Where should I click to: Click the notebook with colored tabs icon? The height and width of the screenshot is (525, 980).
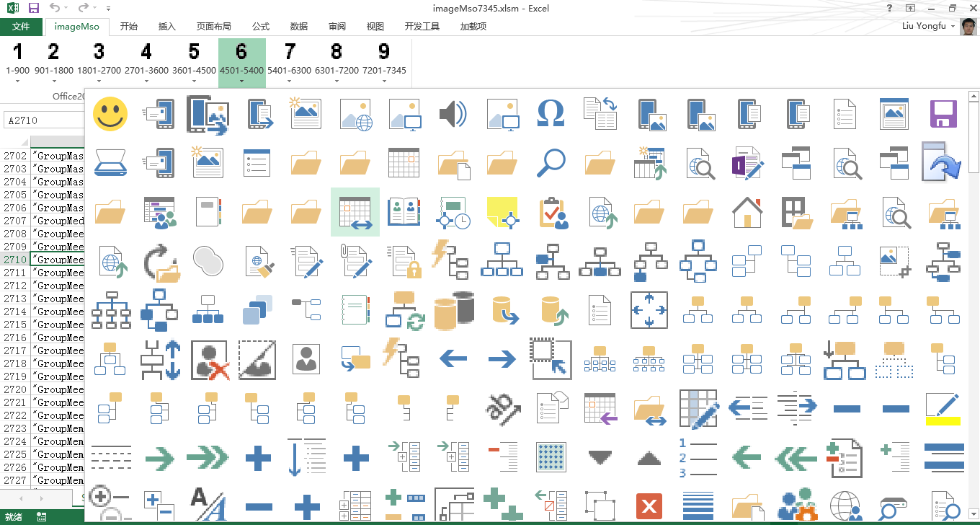click(x=355, y=310)
